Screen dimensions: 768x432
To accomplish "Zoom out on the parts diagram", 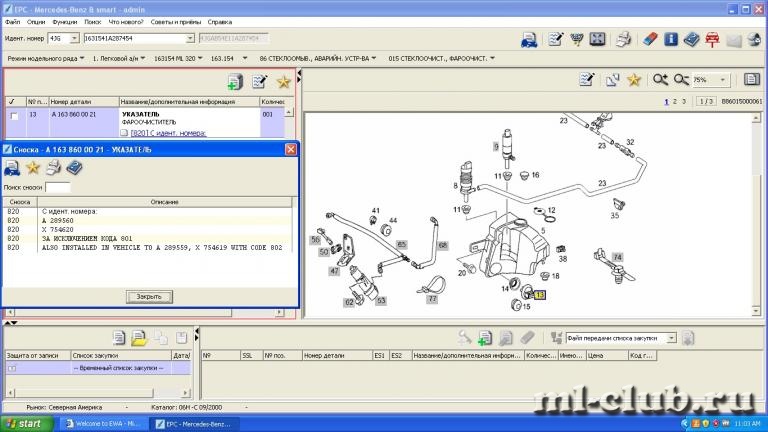I will 681,79.
